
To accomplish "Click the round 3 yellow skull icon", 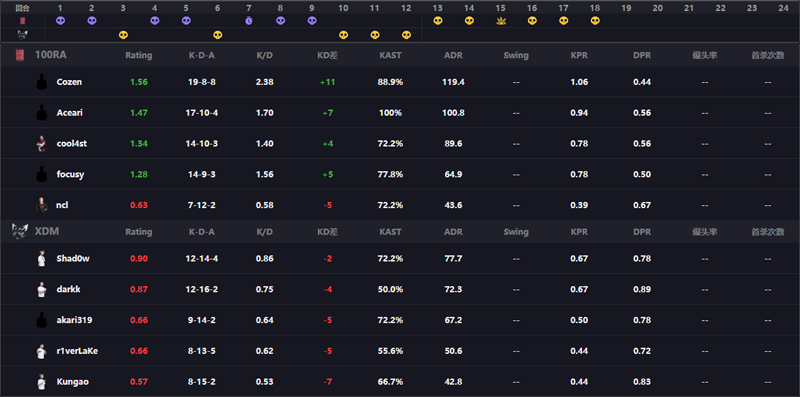I will pyautogui.click(x=123, y=35).
